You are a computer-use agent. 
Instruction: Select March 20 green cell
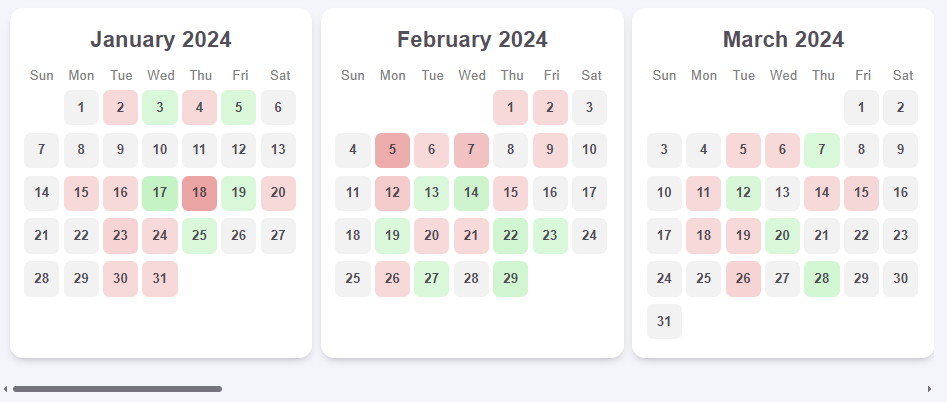coord(782,235)
